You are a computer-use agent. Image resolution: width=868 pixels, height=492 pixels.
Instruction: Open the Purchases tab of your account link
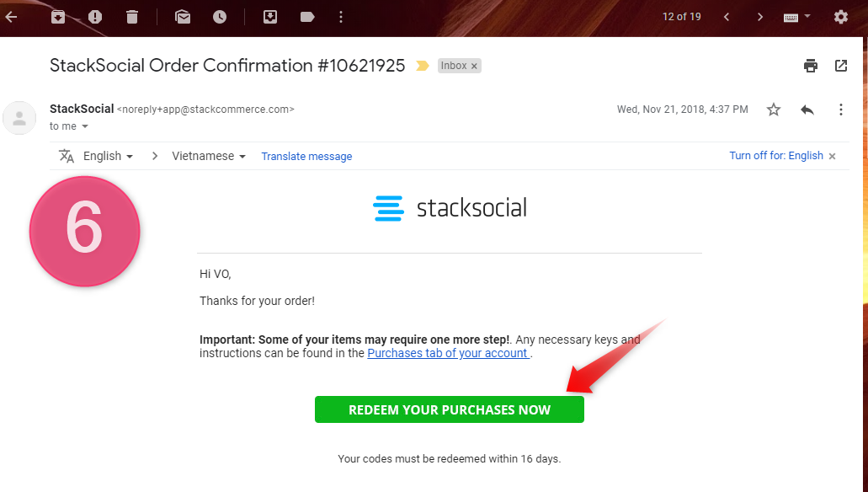tap(447, 353)
